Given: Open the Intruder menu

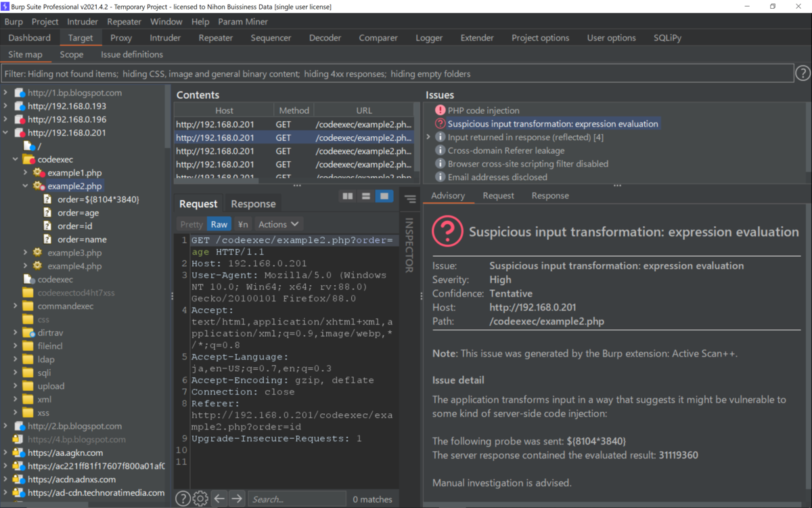Looking at the screenshot, I should [x=83, y=22].
